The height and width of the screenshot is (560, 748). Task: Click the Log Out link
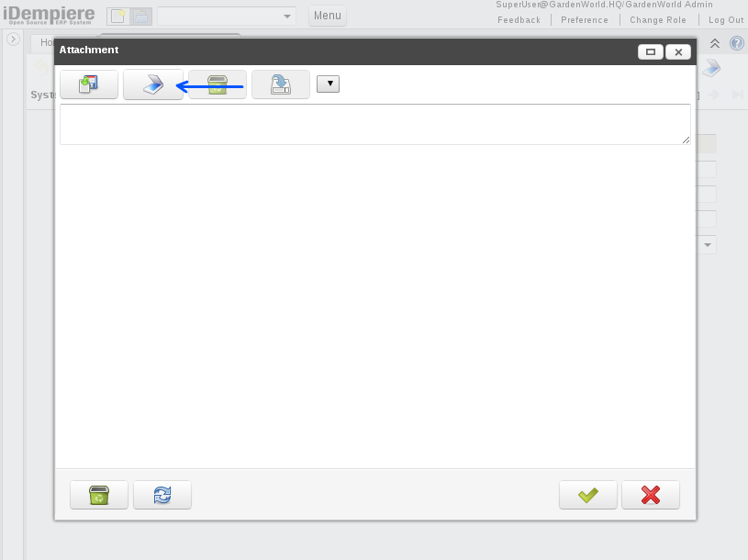726,20
